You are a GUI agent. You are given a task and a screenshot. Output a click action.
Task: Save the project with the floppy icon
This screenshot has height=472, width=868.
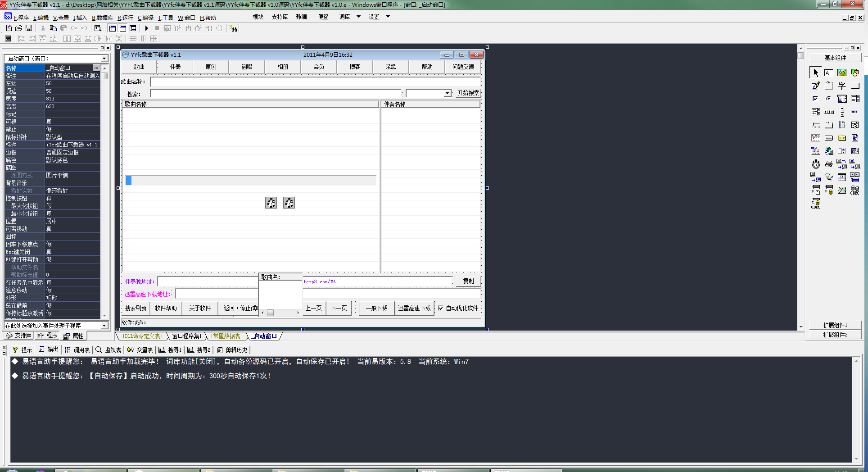29,28
